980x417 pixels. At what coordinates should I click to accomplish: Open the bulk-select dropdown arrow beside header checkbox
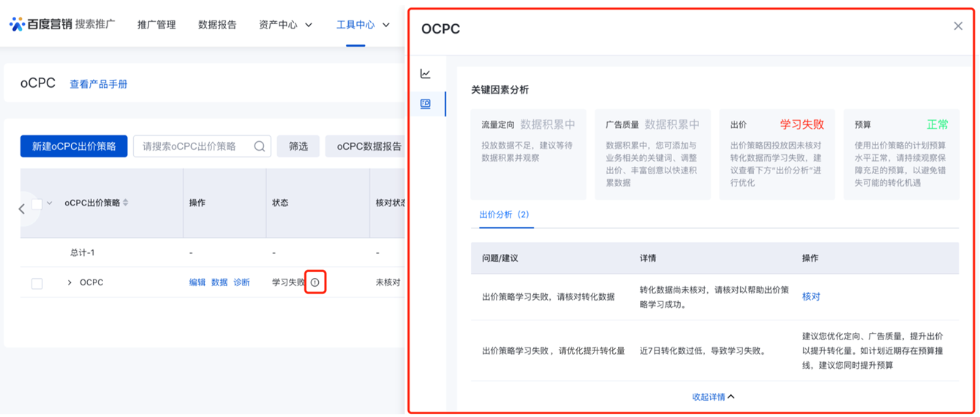click(x=50, y=203)
